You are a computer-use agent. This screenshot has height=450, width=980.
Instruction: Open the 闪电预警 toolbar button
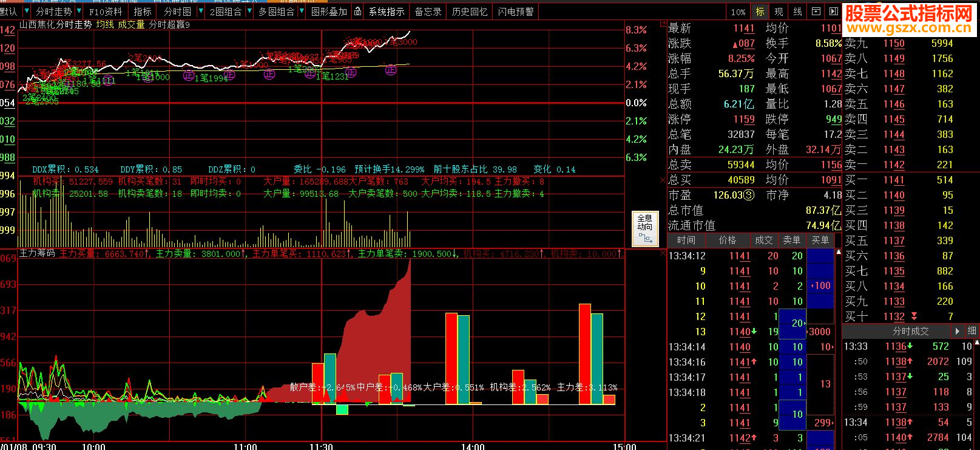(516, 12)
